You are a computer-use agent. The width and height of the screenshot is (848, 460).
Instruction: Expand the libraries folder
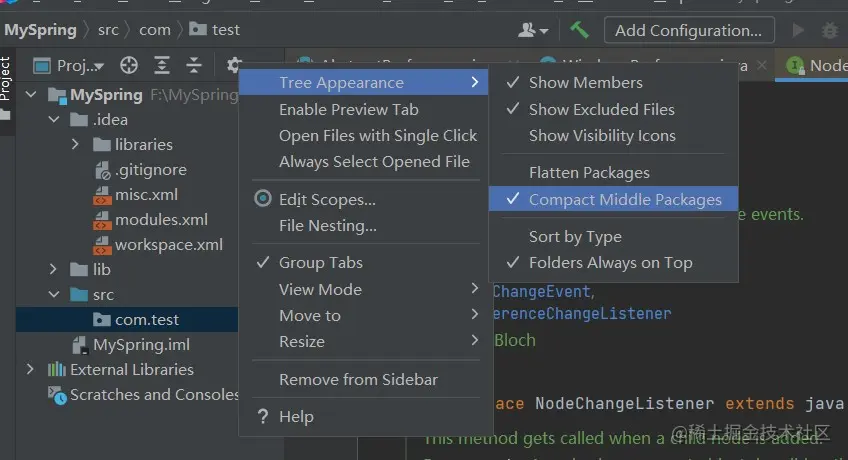coord(76,145)
